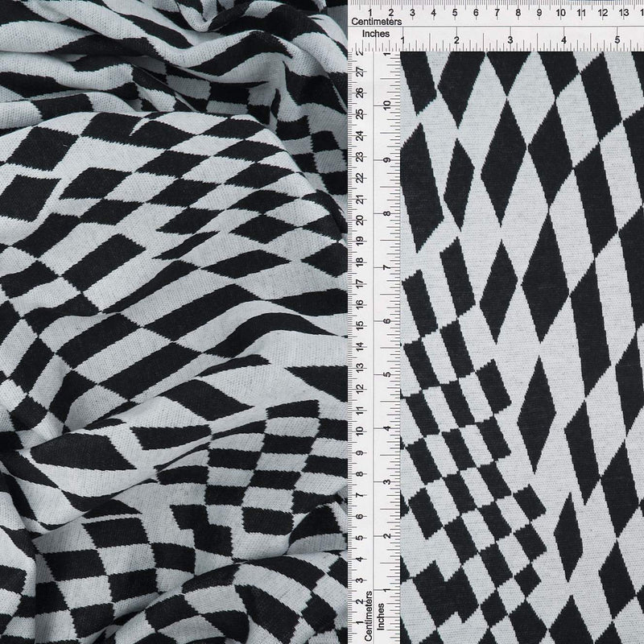Click the "7" mark on horizontal centimeter ruler
The image size is (644, 644).
pos(497,13)
